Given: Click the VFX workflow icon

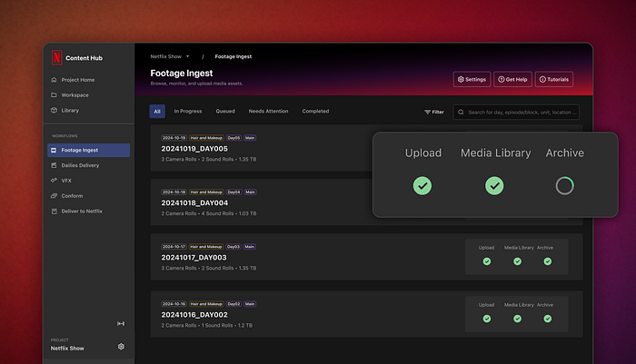Looking at the screenshot, I should click(54, 181).
